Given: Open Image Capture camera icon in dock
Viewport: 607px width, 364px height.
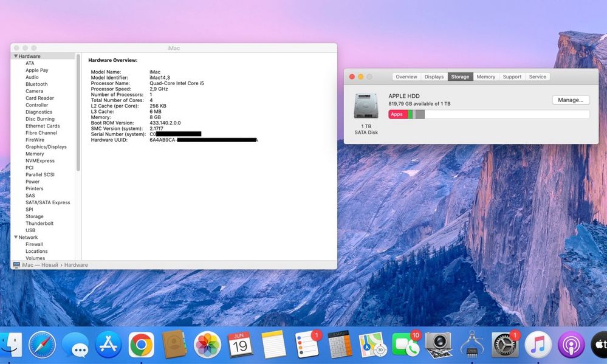Looking at the screenshot, I should tap(439, 345).
